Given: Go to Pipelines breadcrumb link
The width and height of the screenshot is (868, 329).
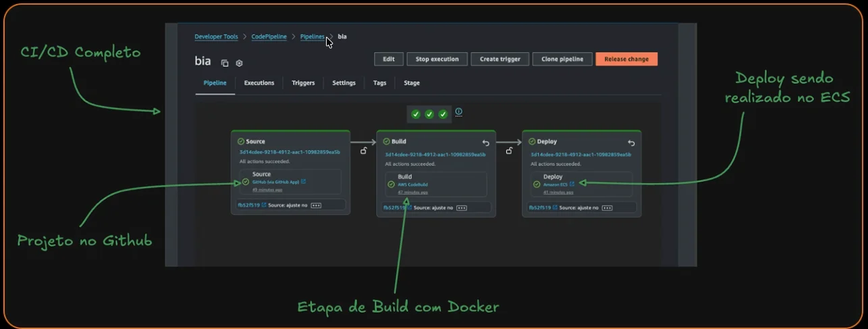Looking at the screenshot, I should [313, 36].
